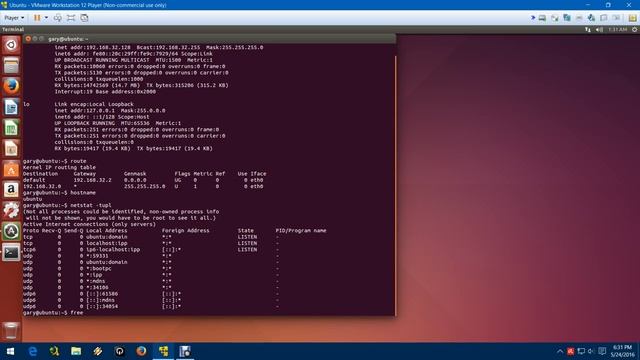Open the Player dropdown menu
This screenshot has width=640, height=360.
coord(14,18)
